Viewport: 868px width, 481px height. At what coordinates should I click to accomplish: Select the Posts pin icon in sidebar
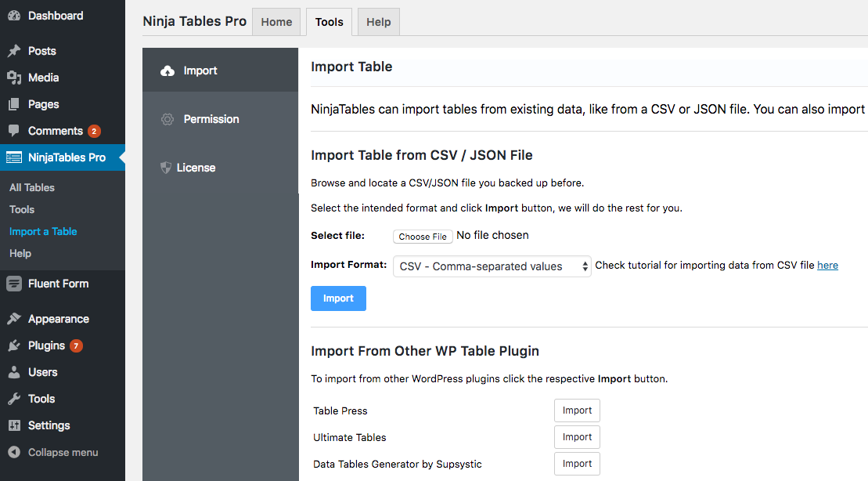13,50
